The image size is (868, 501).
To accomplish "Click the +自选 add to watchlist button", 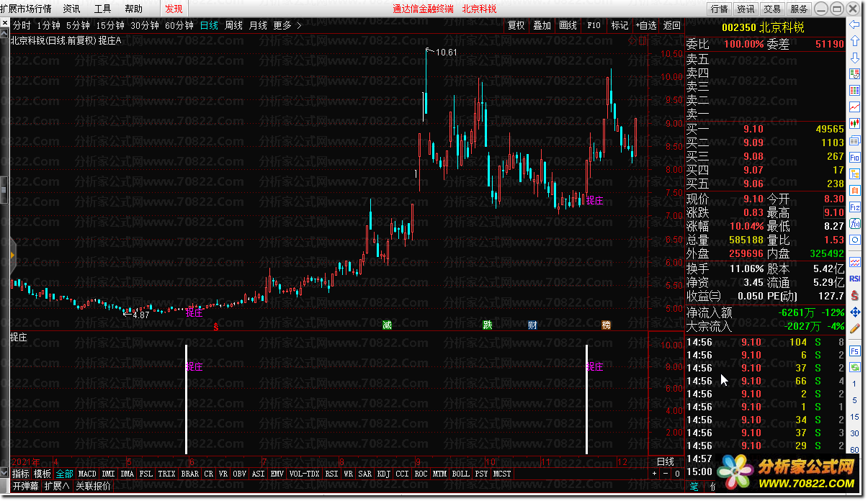I will 645,25.
